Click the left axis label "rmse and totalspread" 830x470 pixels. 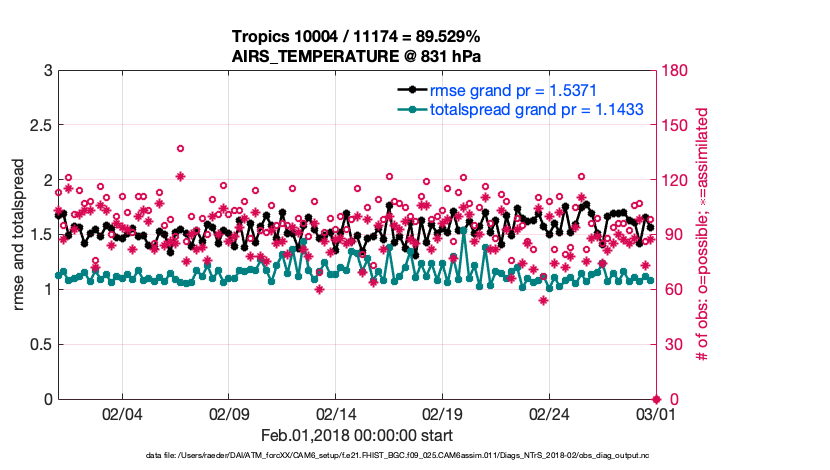point(20,235)
